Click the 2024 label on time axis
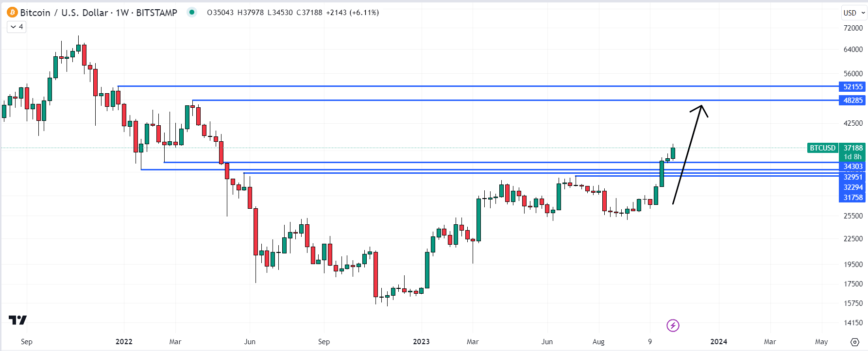Viewport: 868px width, 351px height. 718,342
